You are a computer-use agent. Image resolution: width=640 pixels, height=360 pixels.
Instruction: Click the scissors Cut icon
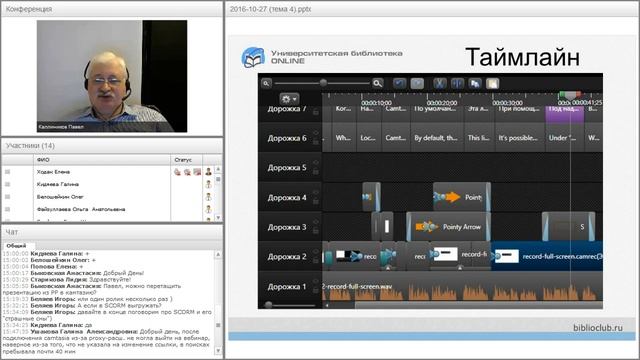440,84
